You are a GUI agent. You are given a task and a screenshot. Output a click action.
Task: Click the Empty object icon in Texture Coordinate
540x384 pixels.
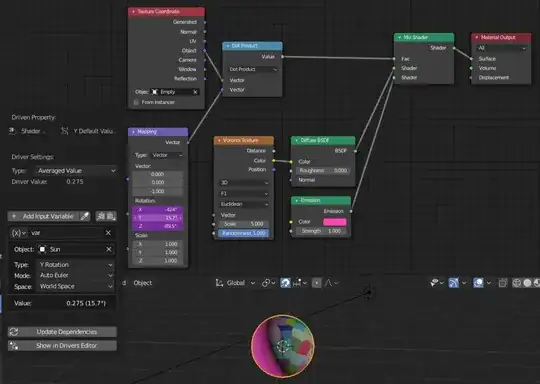point(155,92)
